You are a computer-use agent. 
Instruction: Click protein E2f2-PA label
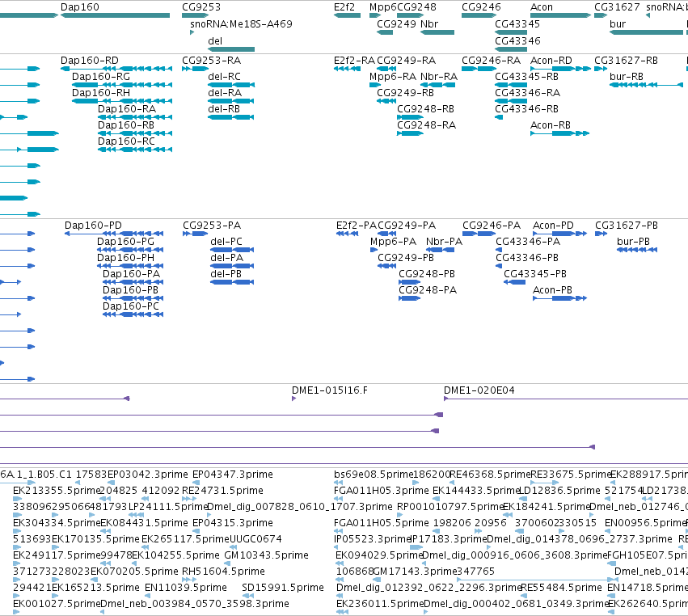point(357,225)
